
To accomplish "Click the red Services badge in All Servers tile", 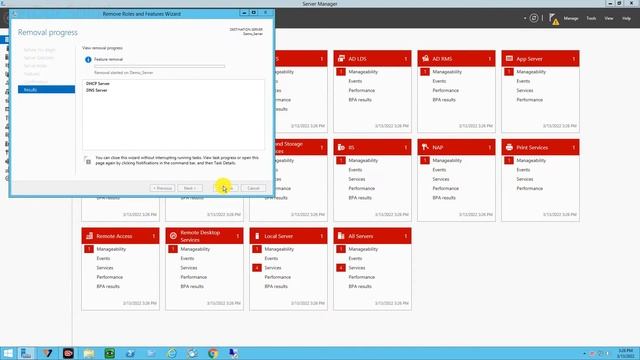I will (341, 268).
